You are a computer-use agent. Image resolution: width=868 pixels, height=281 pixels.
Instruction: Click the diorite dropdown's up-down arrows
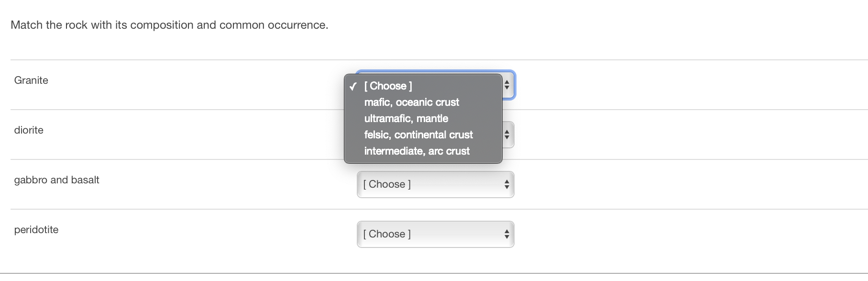(x=507, y=135)
